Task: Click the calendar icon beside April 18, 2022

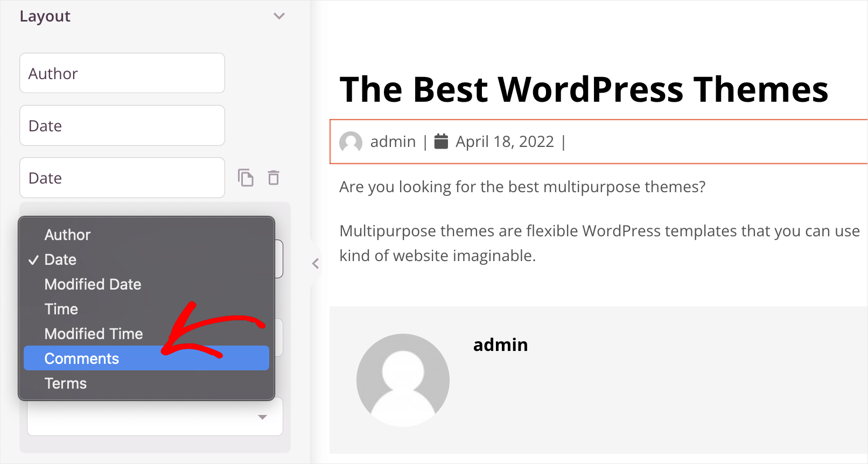Action: (441, 141)
